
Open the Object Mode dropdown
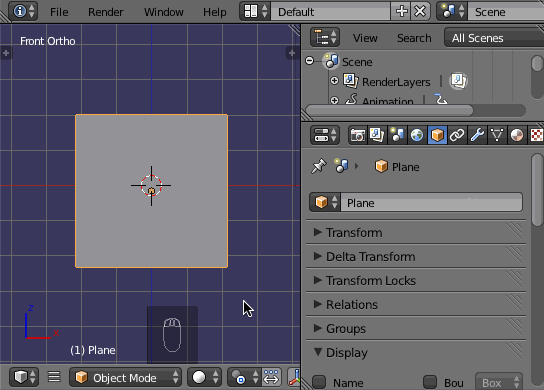click(x=126, y=377)
